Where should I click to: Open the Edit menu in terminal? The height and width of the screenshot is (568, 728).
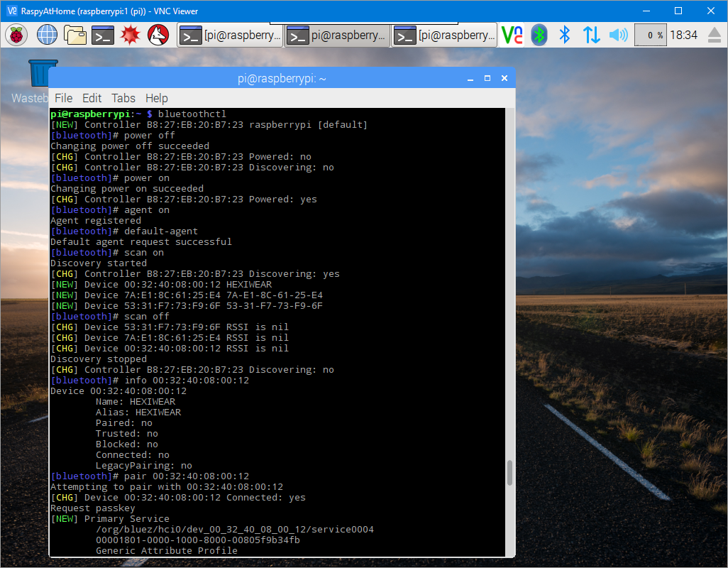coord(92,98)
